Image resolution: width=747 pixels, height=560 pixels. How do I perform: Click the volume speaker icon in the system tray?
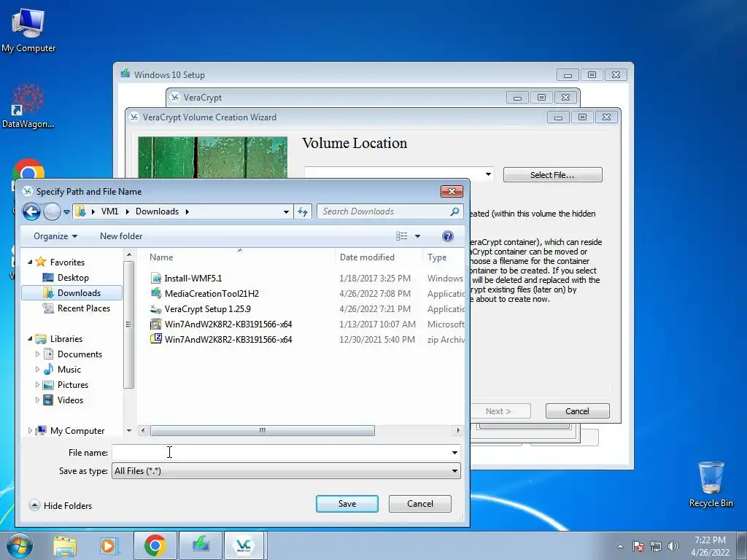(673, 546)
